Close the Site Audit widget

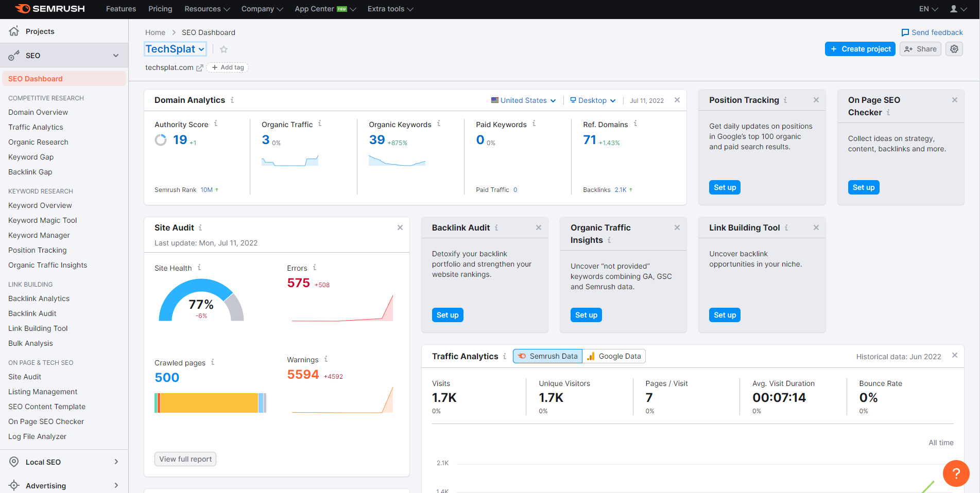pos(400,227)
